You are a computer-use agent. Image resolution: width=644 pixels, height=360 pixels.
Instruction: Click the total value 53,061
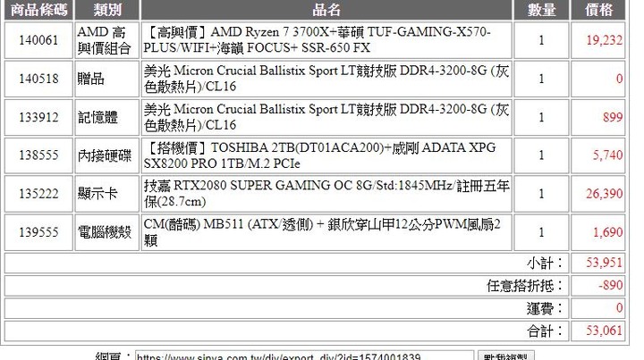[604, 331]
